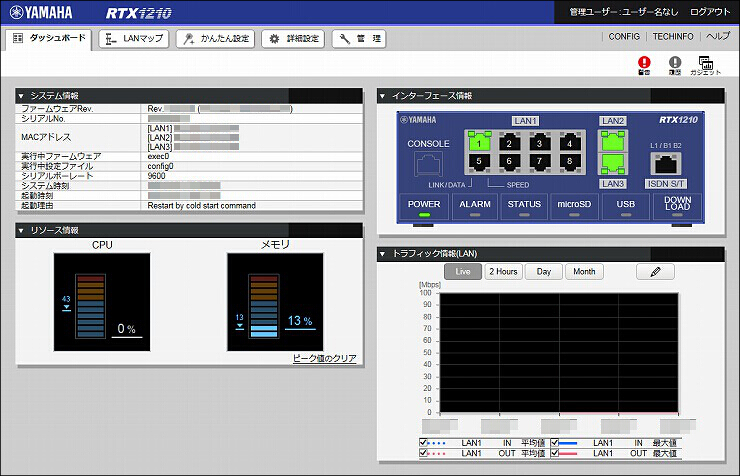Open the 詳細設定 tab
This screenshot has width=740, height=476.
pyautogui.click(x=293, y=39)
